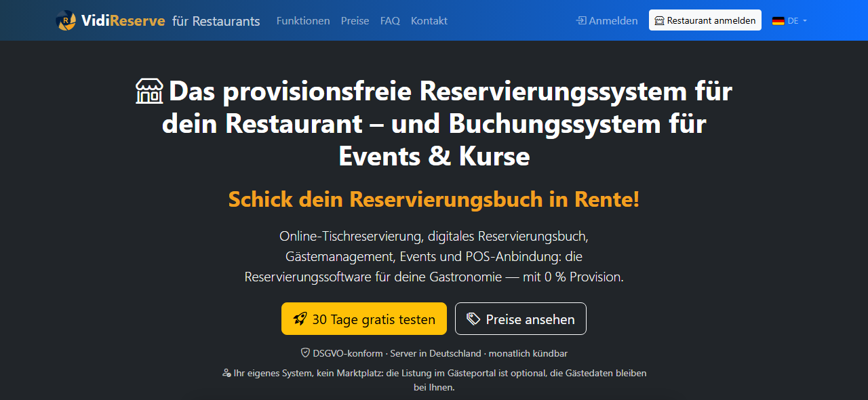Open the Funktionen menu item
Image resolution: width=868 pixels, height=400 pixels.
pos(303,20)
